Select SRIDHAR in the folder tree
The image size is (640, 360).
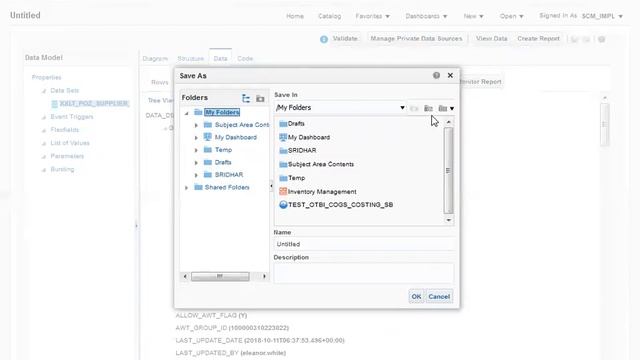pyautogui.click(x=229, y=175)
